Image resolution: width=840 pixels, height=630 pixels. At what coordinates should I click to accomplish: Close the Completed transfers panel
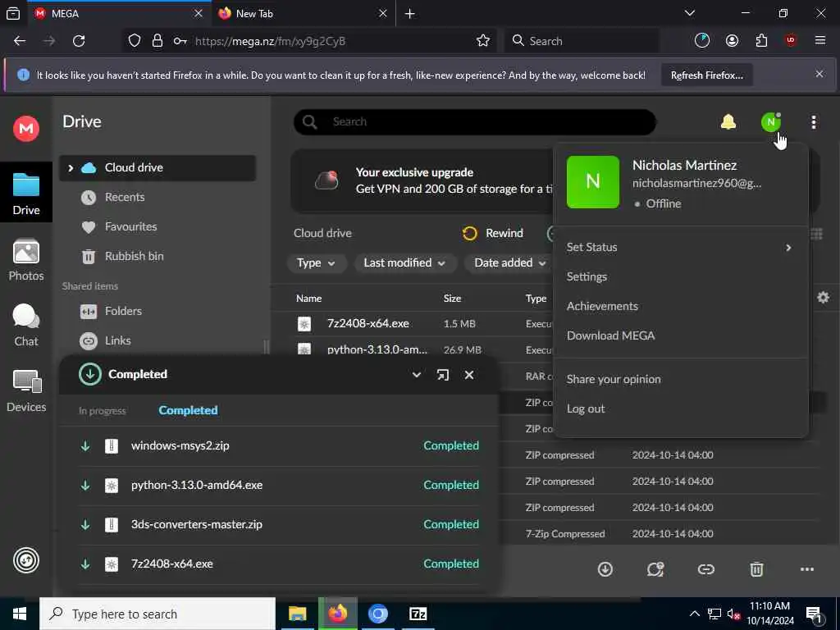coord(468,375)
